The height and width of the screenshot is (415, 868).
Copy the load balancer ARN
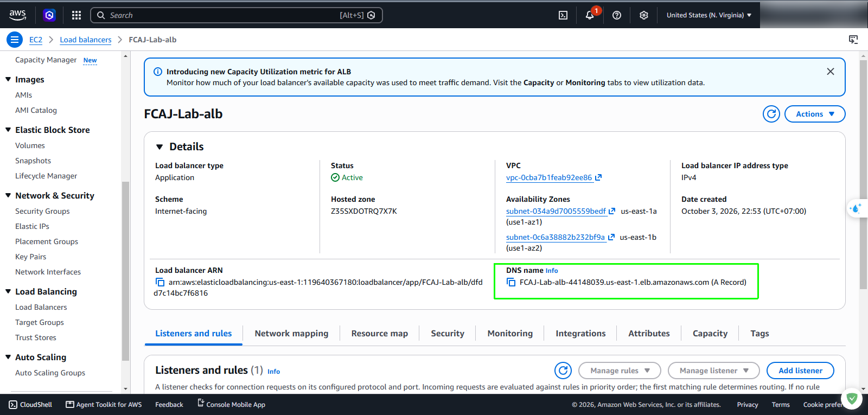pos(160,282)
